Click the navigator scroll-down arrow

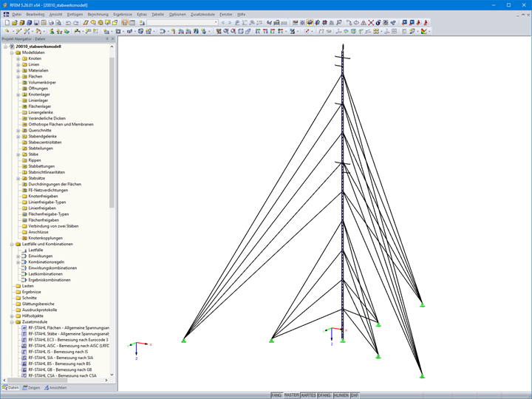112,375
